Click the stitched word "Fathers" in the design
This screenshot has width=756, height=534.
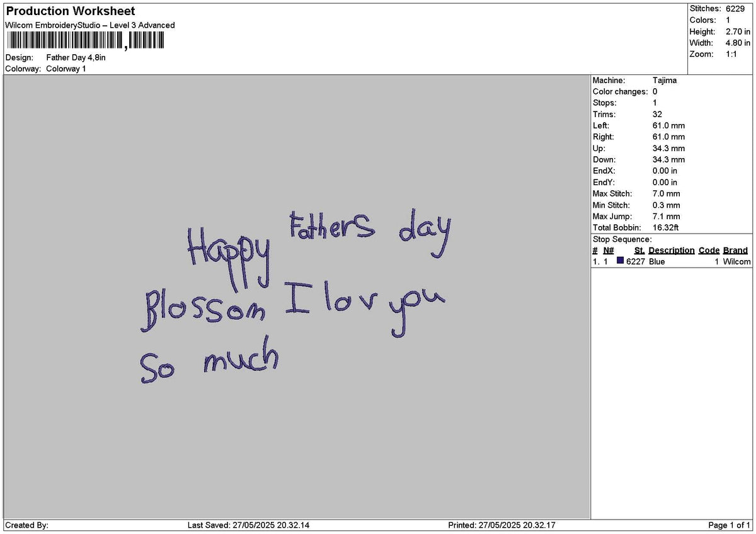tap(332, 226)
